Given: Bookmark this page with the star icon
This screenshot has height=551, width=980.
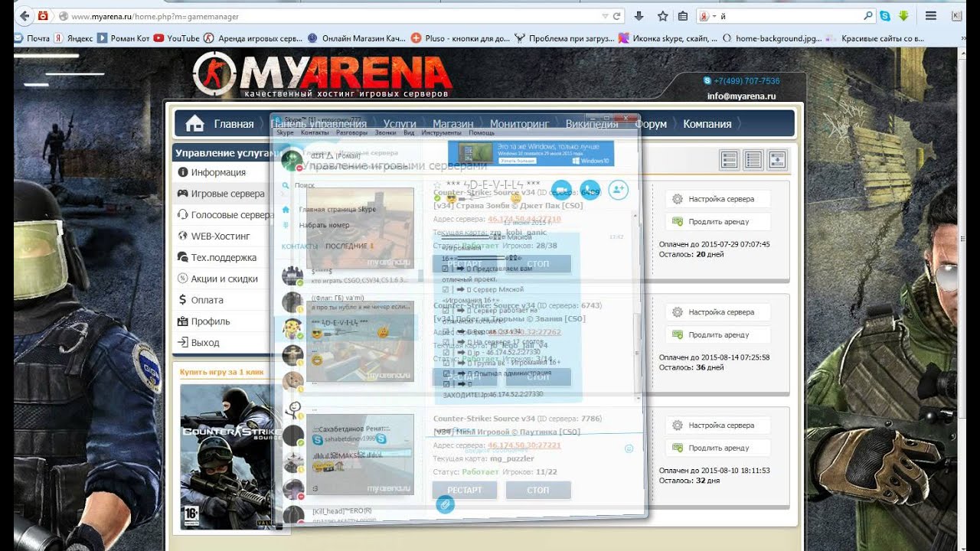Looking at the screenshot, I should pos(661,16).
